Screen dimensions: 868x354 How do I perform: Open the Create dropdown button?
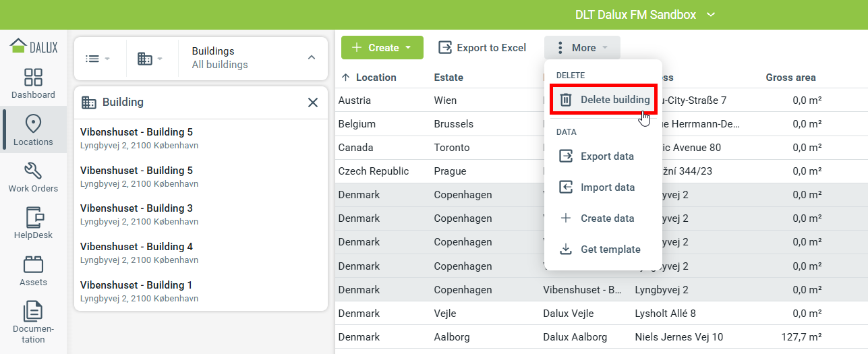[382, 48]
